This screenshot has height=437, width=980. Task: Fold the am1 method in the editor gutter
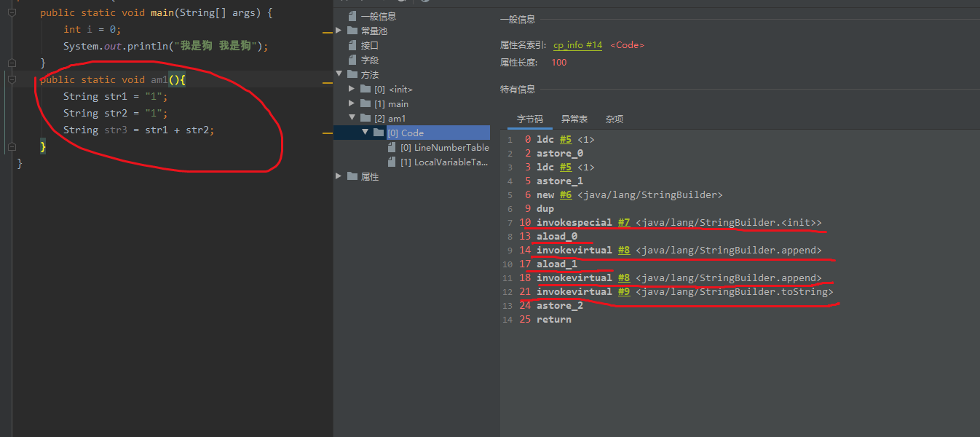[12, 79]
